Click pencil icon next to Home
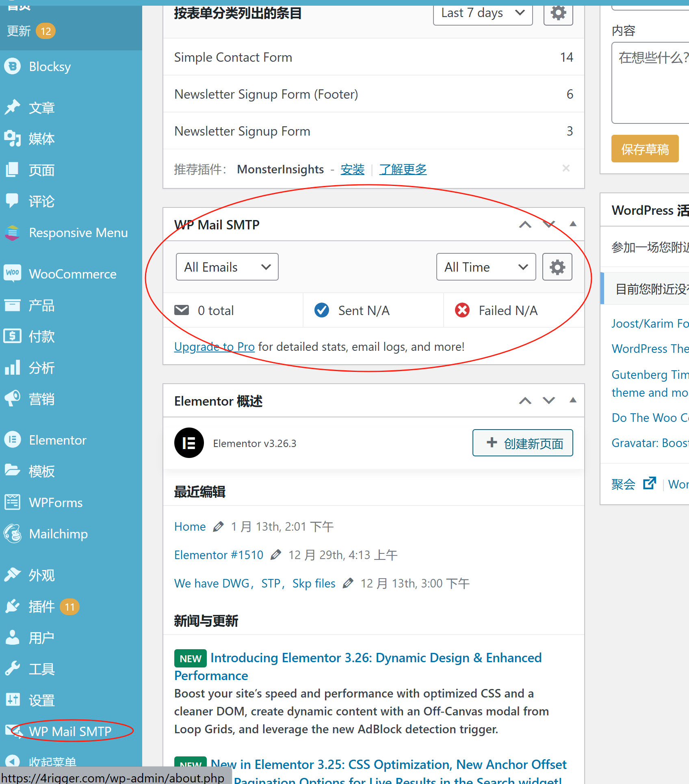Screen dimensions: 689x784 [x=218, y=527]
